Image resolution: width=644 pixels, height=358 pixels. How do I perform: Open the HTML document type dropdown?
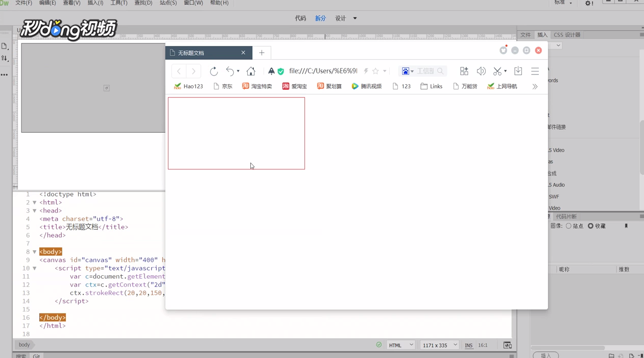click(401, 345)
